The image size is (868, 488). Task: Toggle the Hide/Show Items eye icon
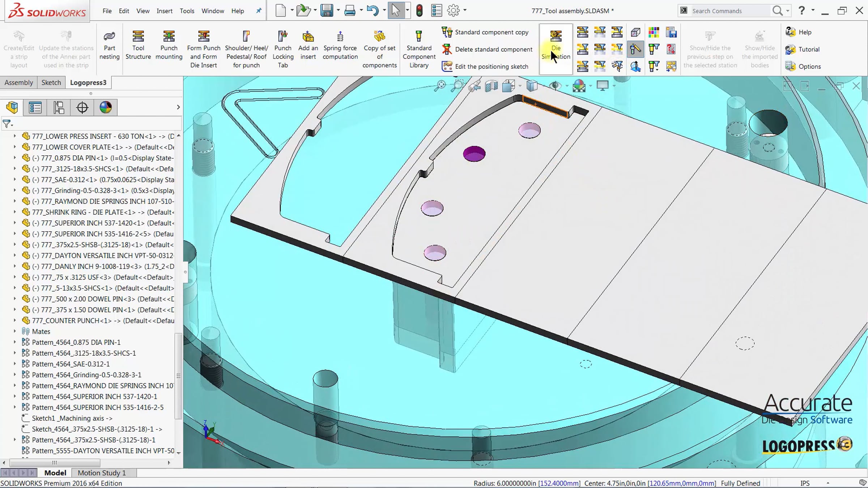pyautogui.click(x=555, y=86)
